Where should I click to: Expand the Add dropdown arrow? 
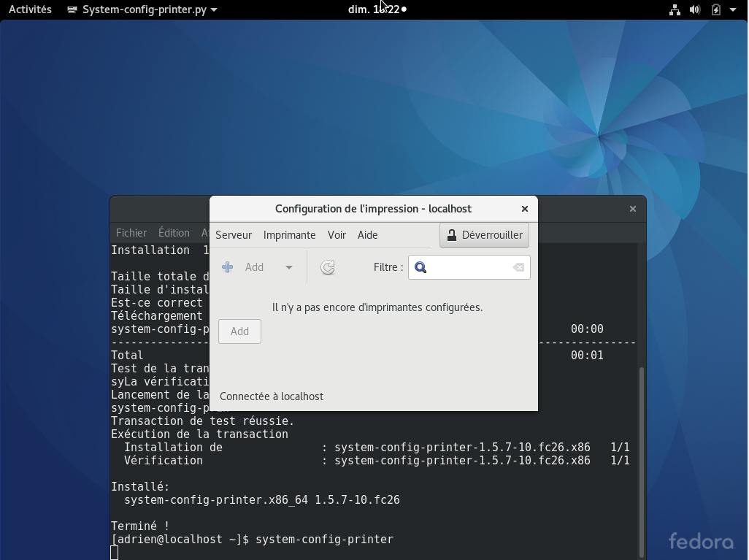pos(288,267)
